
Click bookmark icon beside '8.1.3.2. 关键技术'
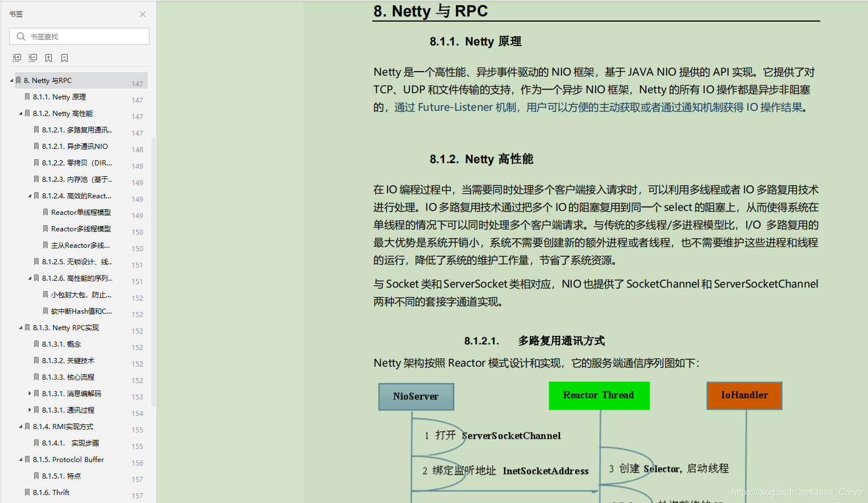(x=36, y=361)
